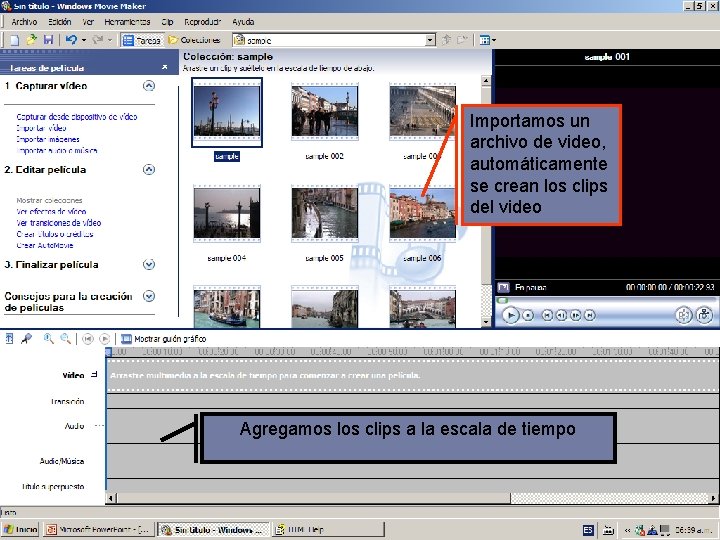The image size is (720, 540).
Task: Select the sample 005 clip thumbnail
Action: coord(325,214)
